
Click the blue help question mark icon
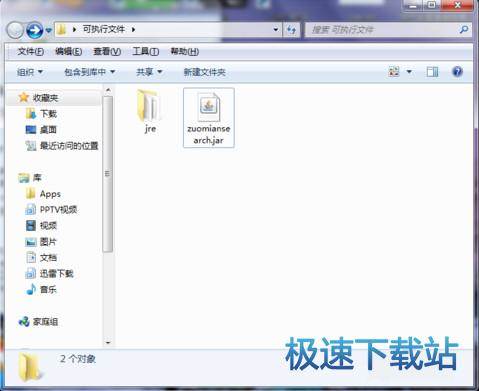point(457,71)
